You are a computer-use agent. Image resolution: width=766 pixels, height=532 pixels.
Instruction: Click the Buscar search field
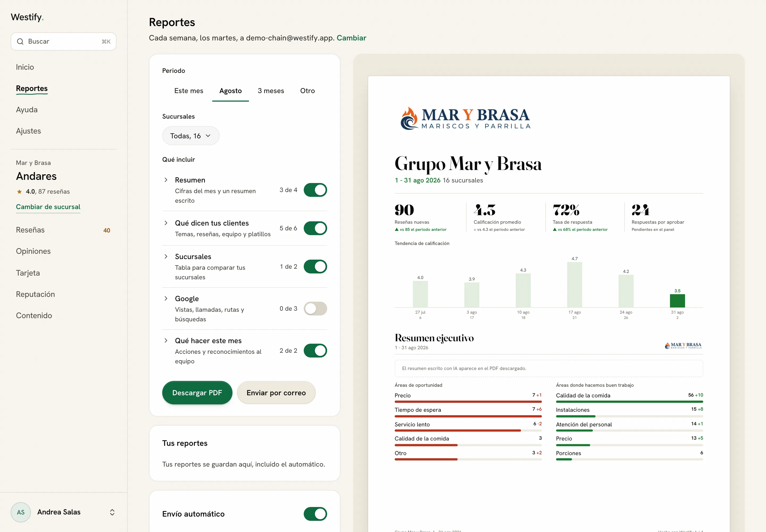pos(63,42)
